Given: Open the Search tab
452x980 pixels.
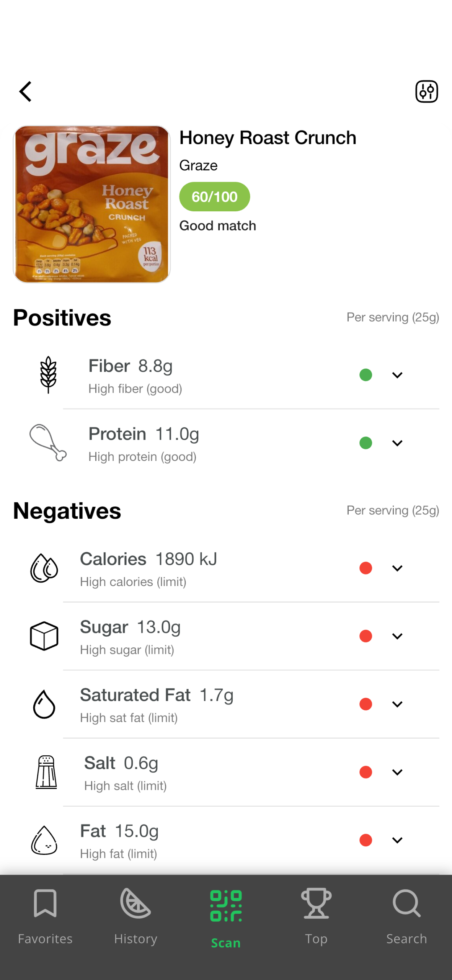Looking at the screenshot, I should 406,916.
